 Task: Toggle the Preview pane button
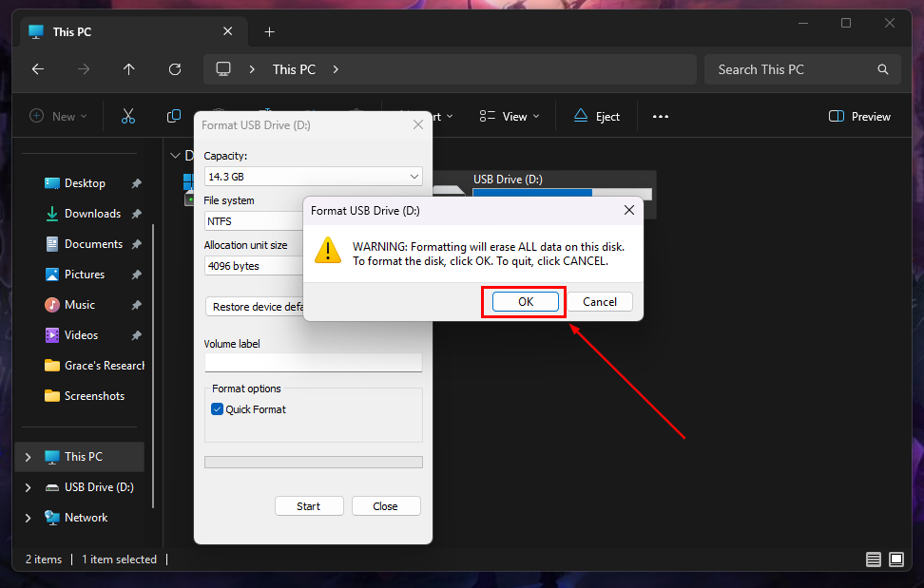tap(859, 116)
